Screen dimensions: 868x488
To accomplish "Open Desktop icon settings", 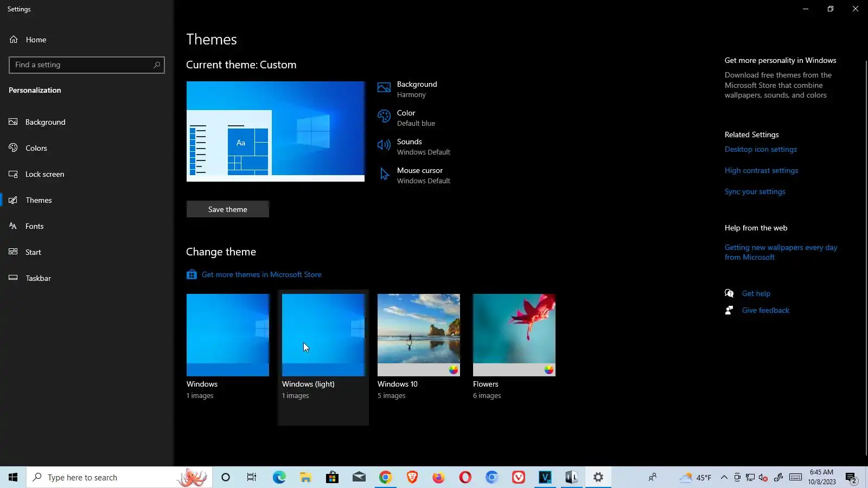I will pos(761,149).
